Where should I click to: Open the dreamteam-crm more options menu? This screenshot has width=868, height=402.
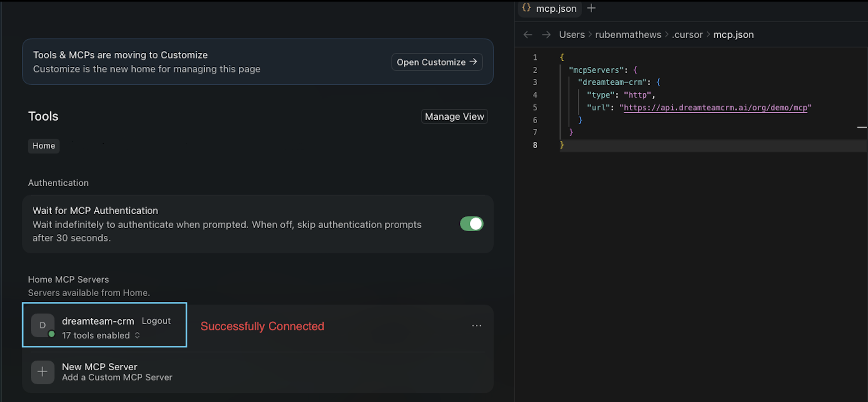pos(477,326)
